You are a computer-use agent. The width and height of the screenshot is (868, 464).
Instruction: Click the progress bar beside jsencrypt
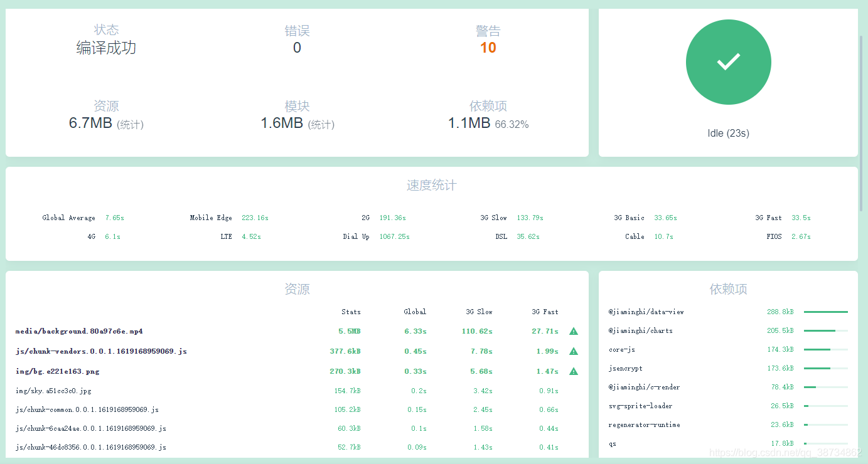coord(825,368)
